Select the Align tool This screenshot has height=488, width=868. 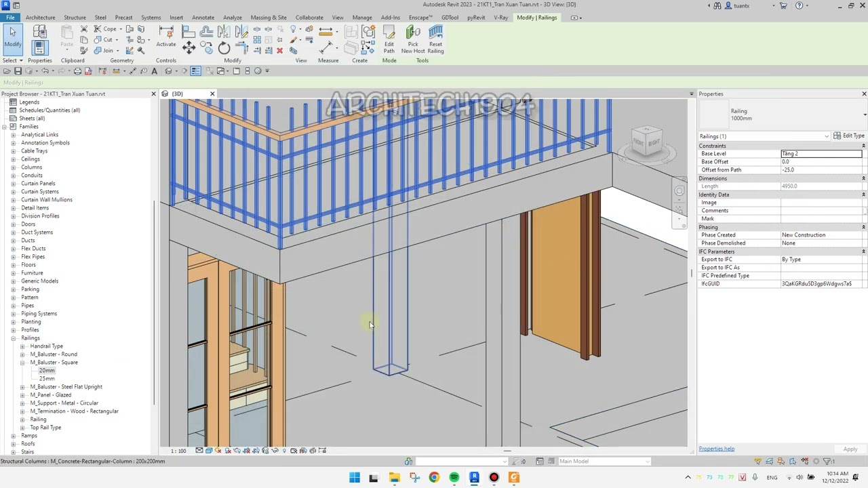tap(189, 32)
